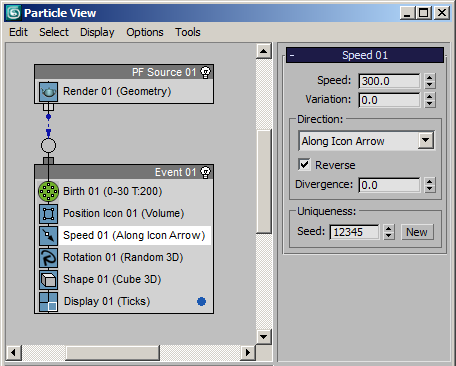Screen dimensions: 456x366
Task: Click the vertical scrollbar thumb
Action: 264,182
